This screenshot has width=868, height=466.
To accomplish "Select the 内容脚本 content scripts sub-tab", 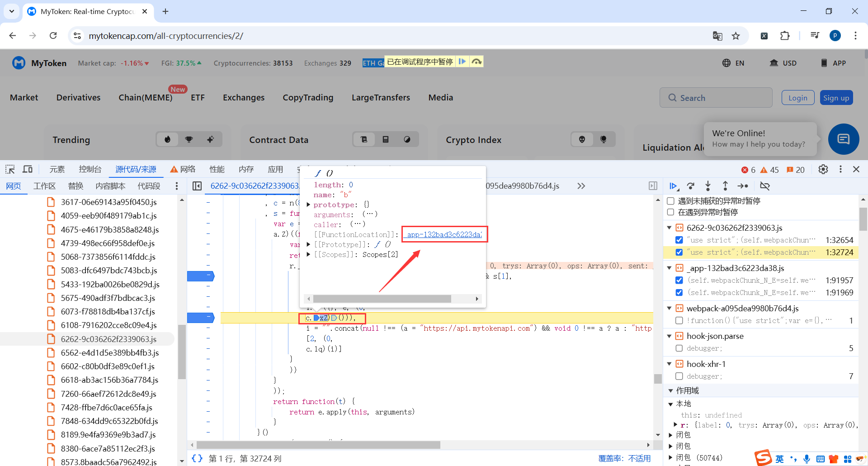I will 110,186.
